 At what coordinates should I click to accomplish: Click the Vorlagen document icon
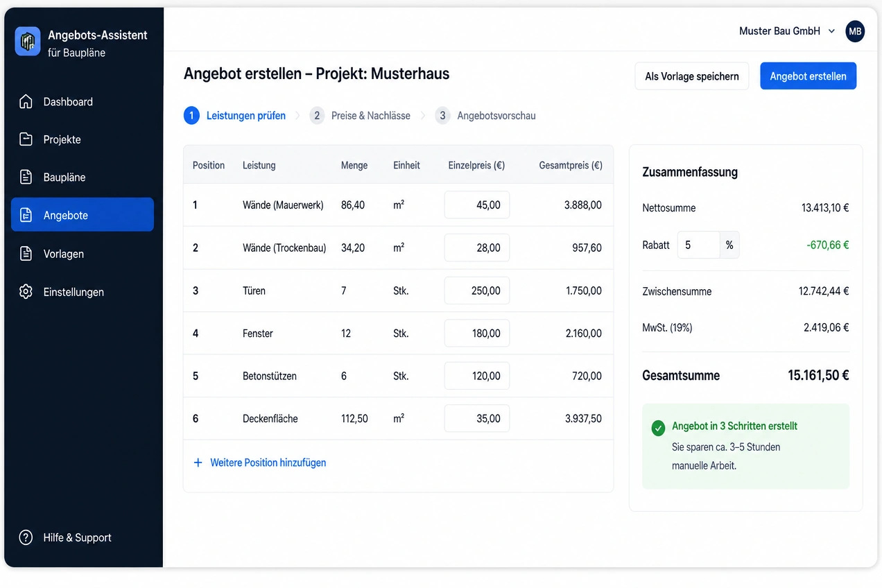coord(26,254)
